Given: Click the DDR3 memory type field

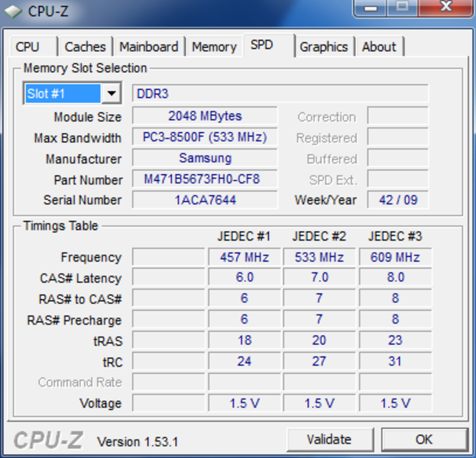Looking at the screenshot, I should (280, 94).
